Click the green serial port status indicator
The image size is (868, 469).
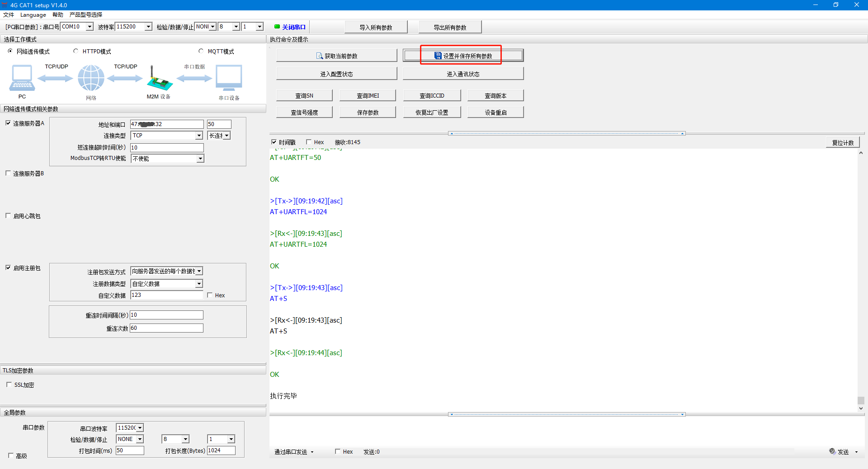pyautogui.click(x=277, y=27)
